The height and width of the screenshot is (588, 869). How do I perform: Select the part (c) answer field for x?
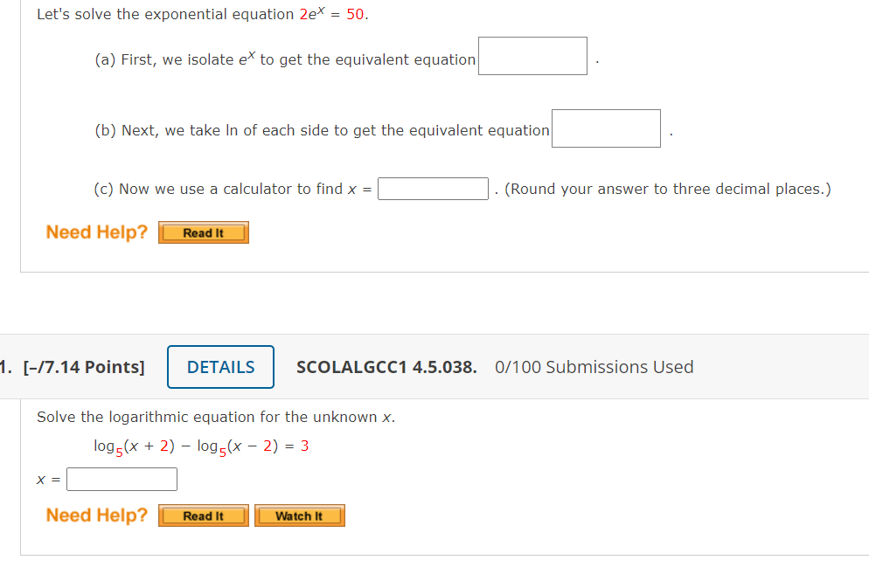(432, 188)
